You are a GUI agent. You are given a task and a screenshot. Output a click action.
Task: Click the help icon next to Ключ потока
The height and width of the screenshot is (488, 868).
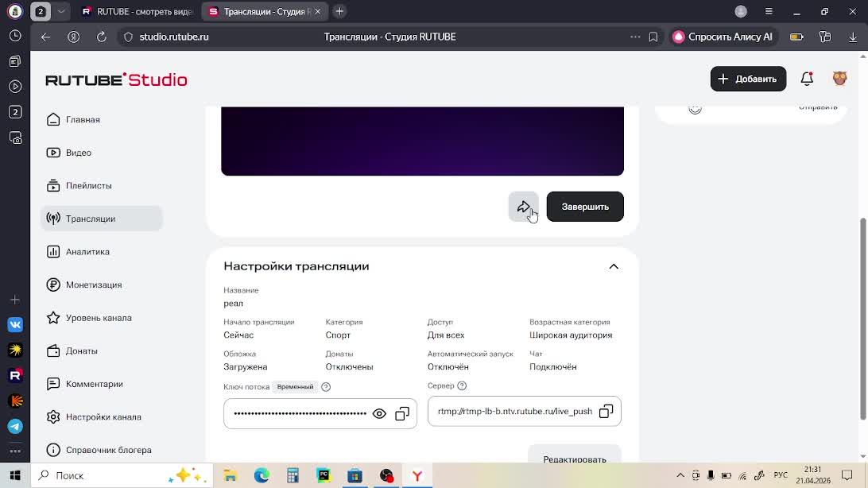pyautogui.click(x=326, y=387)
